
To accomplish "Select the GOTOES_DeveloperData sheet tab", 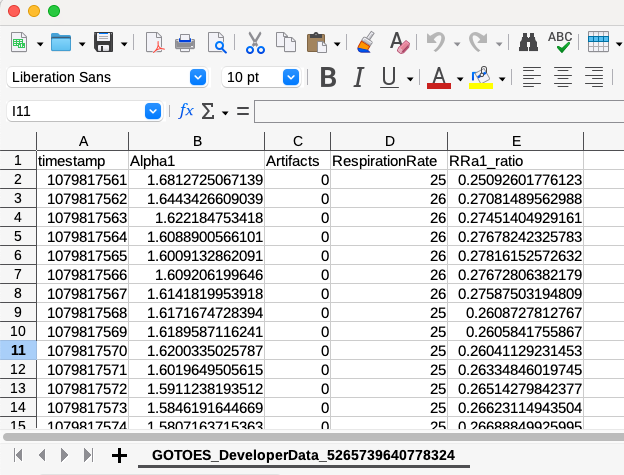I will [304, 455].
